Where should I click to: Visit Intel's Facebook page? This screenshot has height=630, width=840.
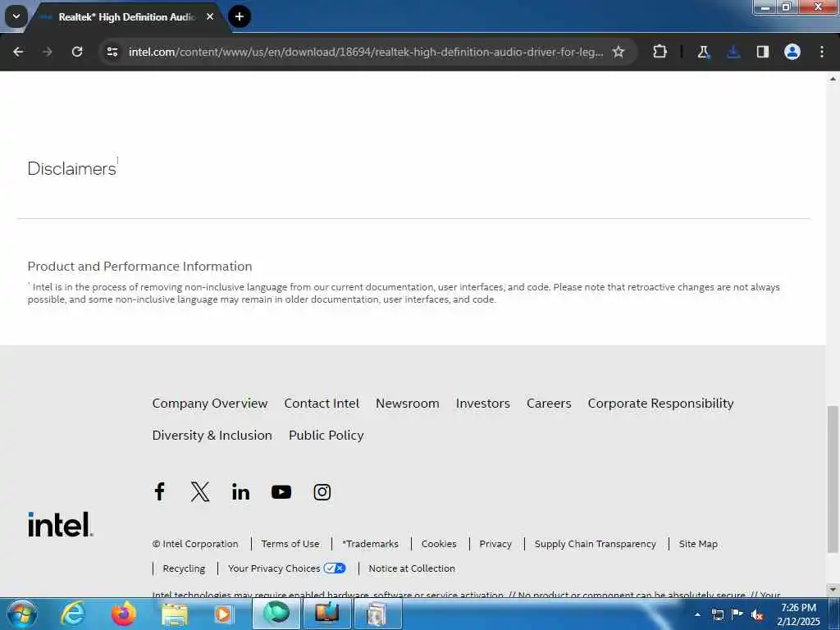[159, 492]
